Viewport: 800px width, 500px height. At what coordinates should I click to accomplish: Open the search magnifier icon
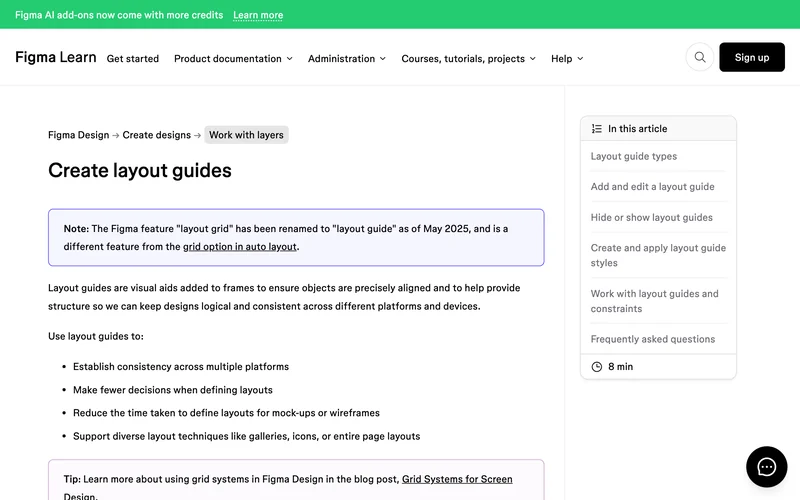pyautogui.click(x=699, y=57)
